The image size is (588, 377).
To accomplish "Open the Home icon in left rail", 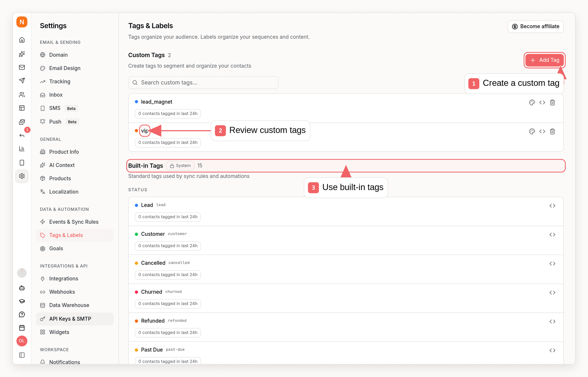I will point(22,40).
